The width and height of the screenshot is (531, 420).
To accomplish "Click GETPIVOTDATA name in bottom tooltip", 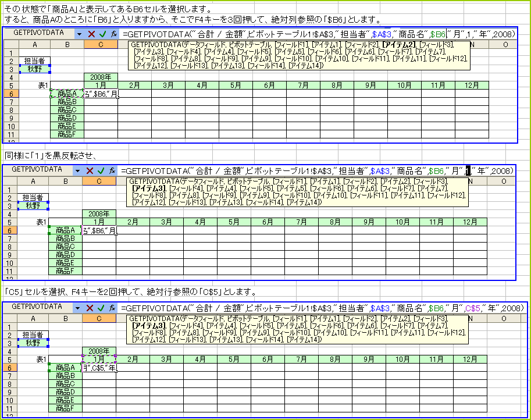I will pos(155,319).
